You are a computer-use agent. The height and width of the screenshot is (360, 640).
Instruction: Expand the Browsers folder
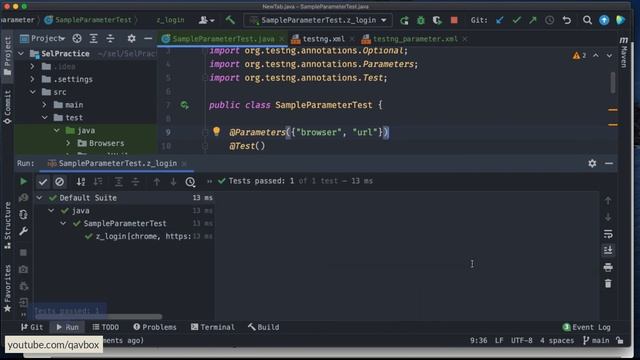pos(68,143)
